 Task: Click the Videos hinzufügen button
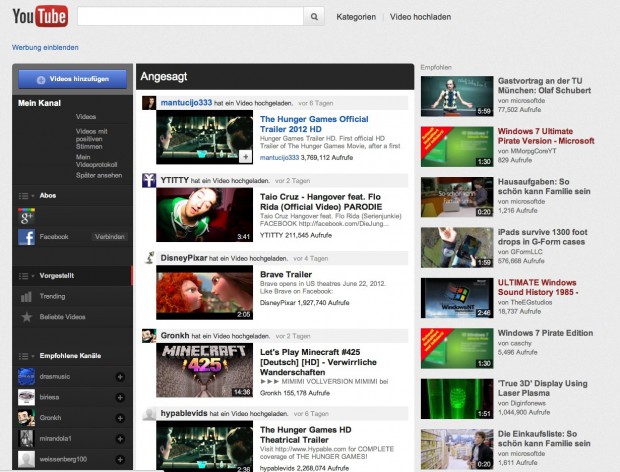(x=72, y=79)
